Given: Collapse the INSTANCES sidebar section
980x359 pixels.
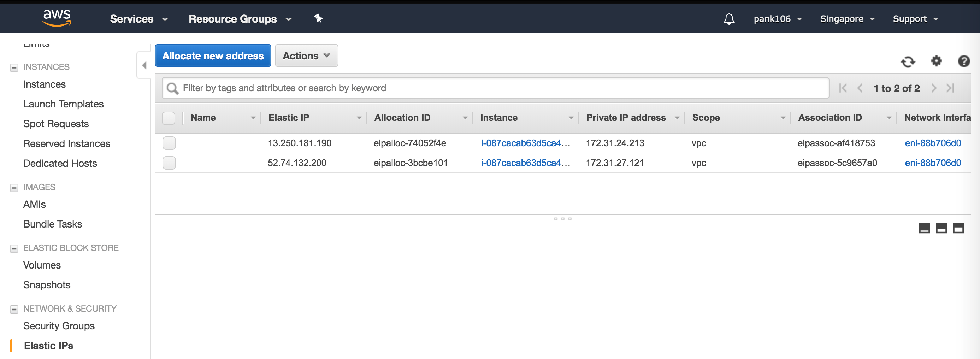Looking at the screenshot, I should coord(14,67).
